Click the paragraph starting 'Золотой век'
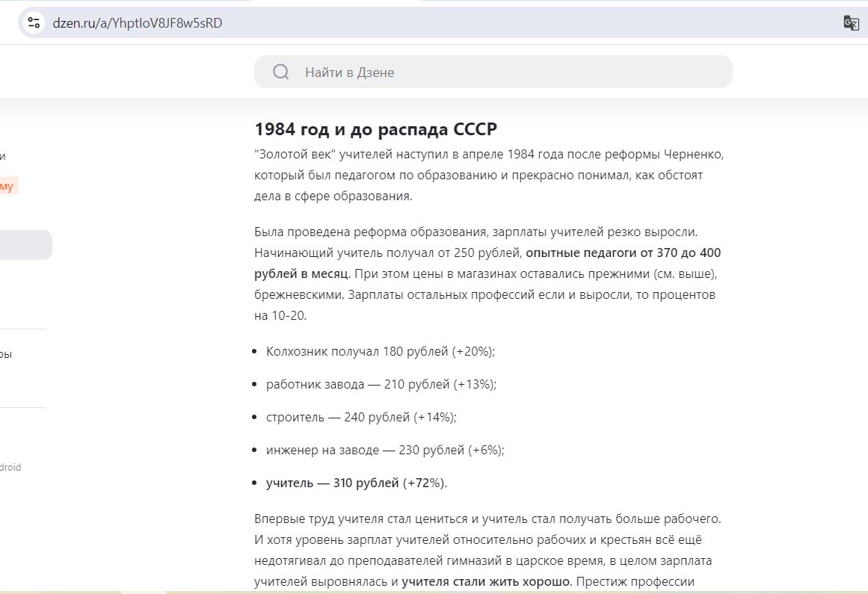 point(490,176)
